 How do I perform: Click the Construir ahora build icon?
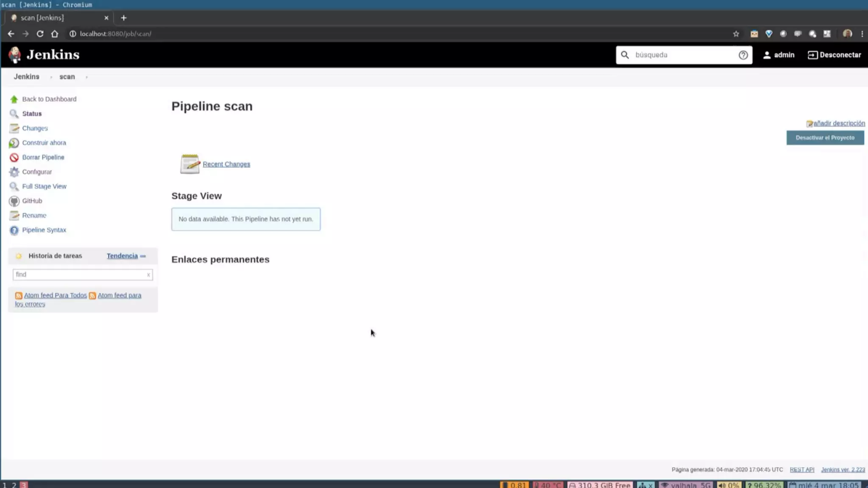(x=14, y=143)
